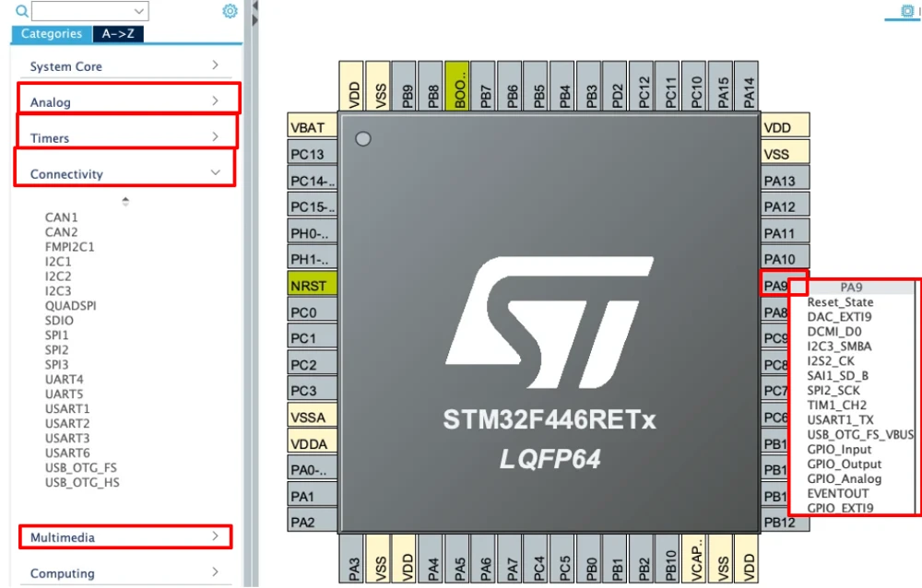The height and width of the screenshot is (588, 922).
Task: Choose USART1_TX in PA9 menu
Action: 840,420
